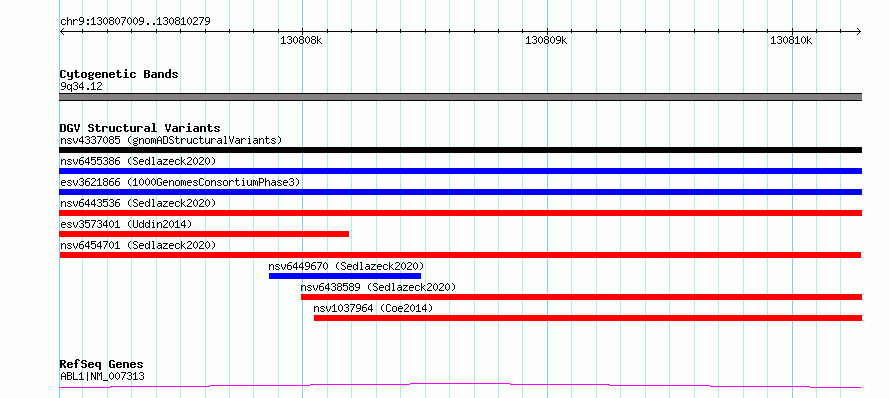
Task: Select the magenta ABL1 gene line
Action: click(x=460, y=386)
